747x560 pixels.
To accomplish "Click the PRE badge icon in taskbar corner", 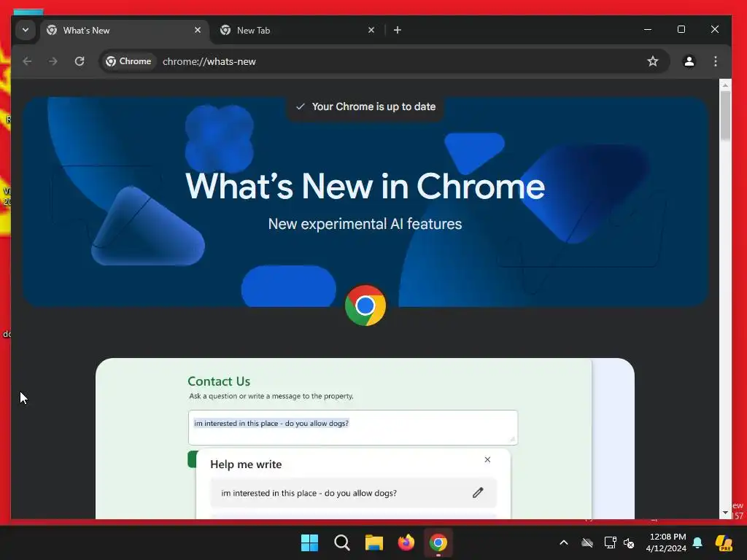I will coord(724,542).
